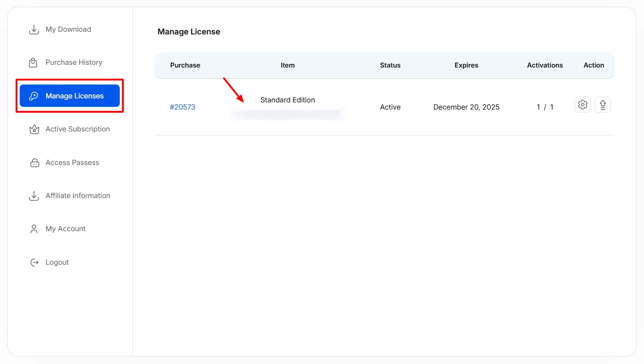Open purchase #20573 details

click(182, 107)
